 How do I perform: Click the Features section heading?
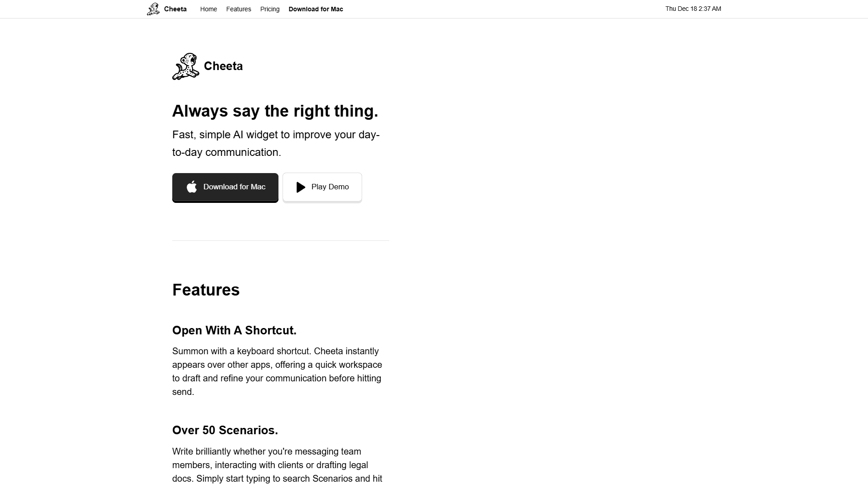206,290
